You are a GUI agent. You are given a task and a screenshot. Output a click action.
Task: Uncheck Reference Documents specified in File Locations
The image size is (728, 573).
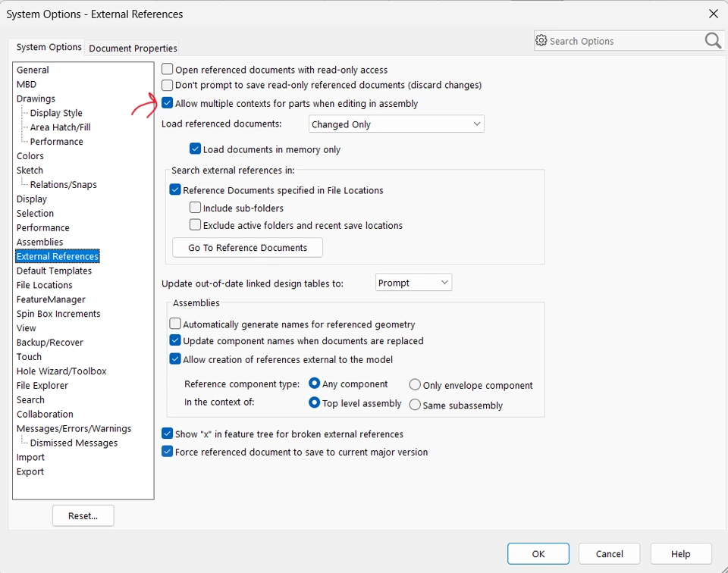pyautogui.click(x=175, y=189)
